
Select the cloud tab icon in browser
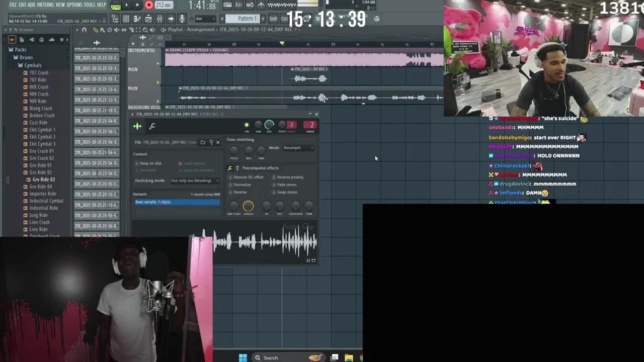click(x=52, y=40)
